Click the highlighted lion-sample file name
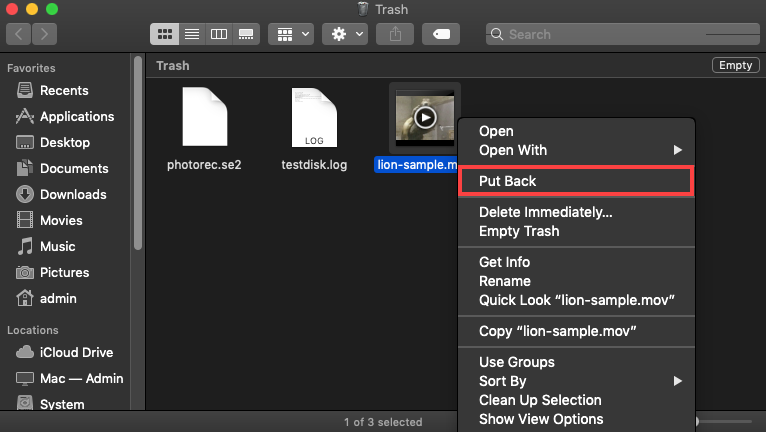Viewport: 766px width, 432px height. pos(416,165)
